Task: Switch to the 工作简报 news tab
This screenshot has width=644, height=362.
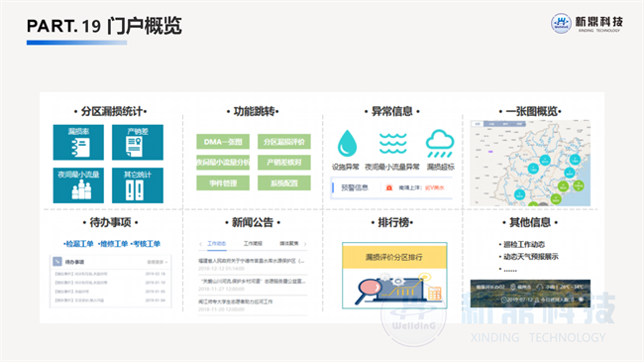Action: (x=253, y=244)
